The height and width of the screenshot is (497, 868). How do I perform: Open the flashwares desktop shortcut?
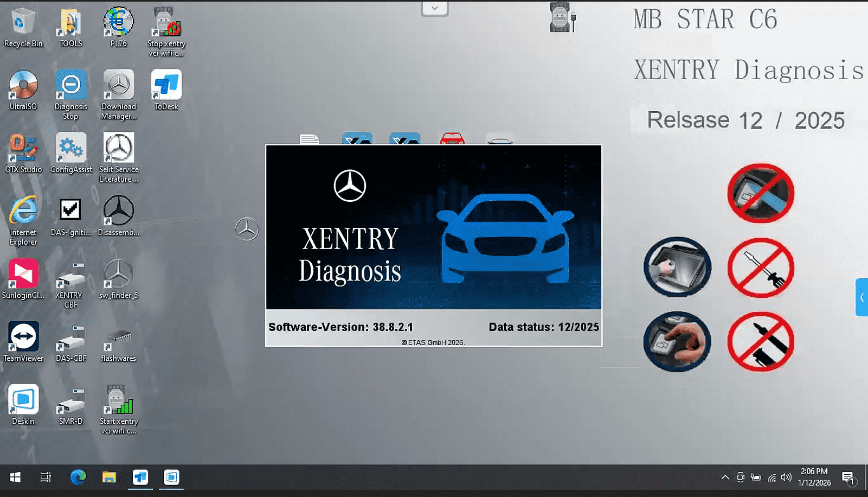click(118, 339)
